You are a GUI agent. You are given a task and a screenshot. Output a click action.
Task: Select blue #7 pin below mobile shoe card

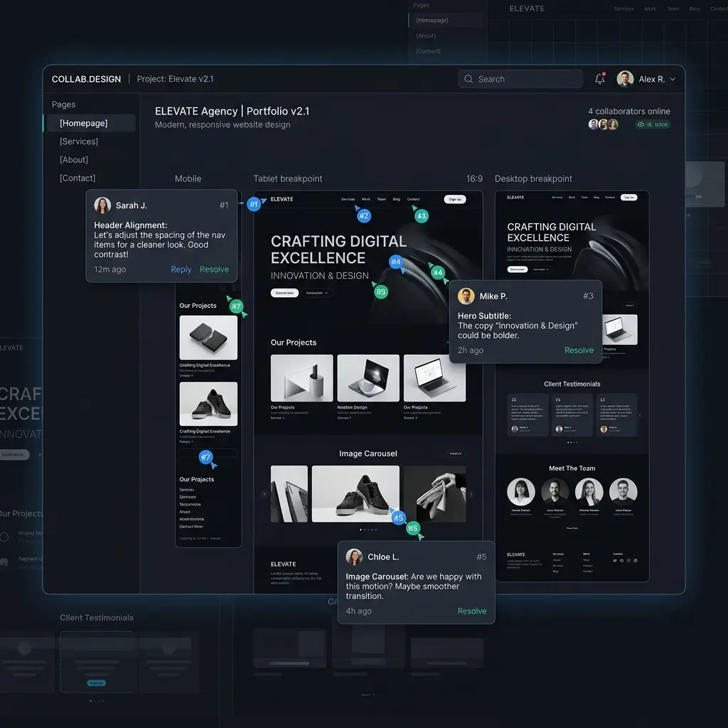(205, 457)
